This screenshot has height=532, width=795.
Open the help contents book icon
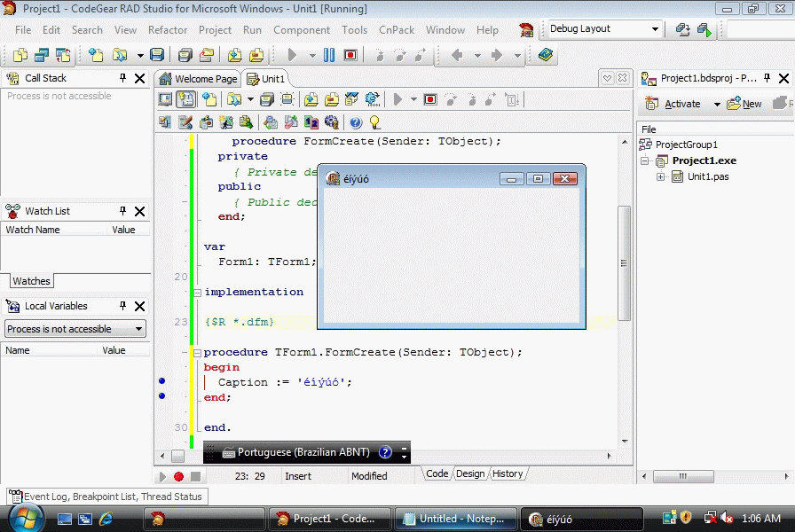(546, 55)
